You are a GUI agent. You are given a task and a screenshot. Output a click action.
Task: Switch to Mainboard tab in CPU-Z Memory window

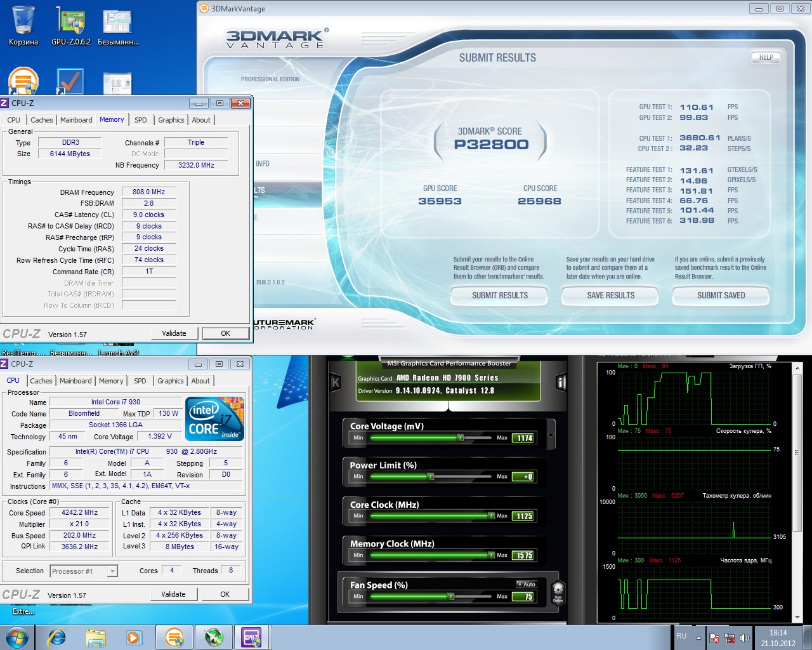tap(76, 120)
